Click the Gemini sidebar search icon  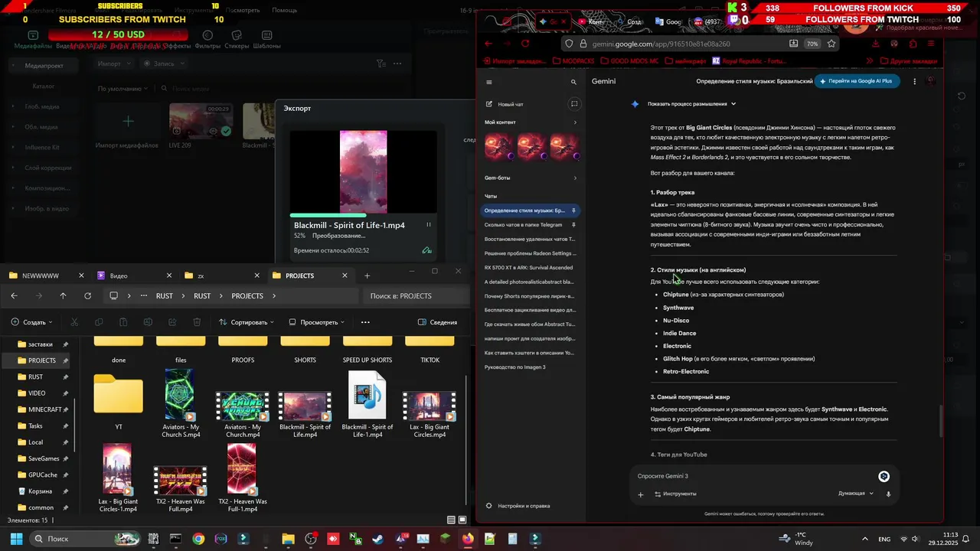pos(573,82)
